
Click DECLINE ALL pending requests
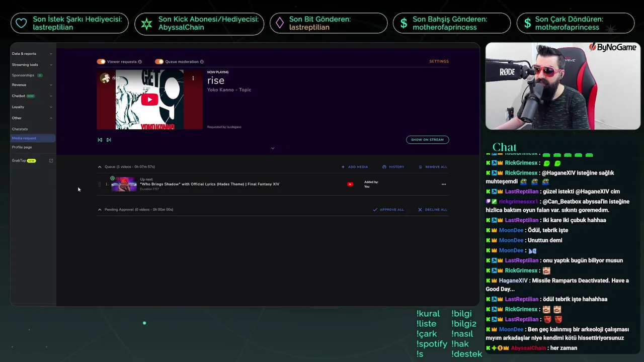[x=433, y=210]
